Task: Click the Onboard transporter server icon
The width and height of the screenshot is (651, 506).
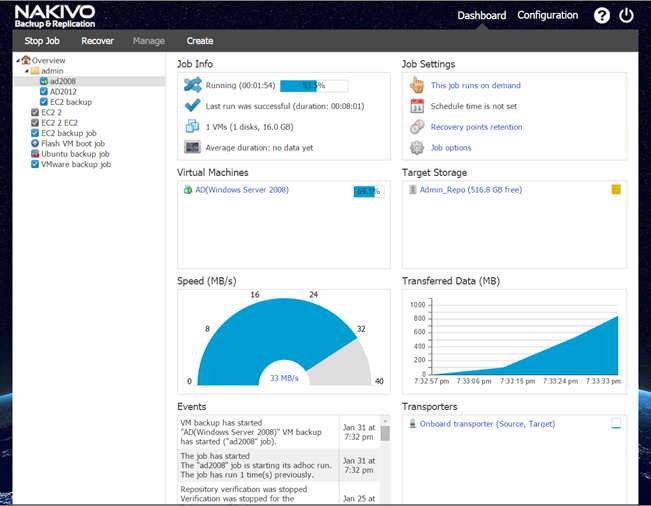Action: coord(413,424)
